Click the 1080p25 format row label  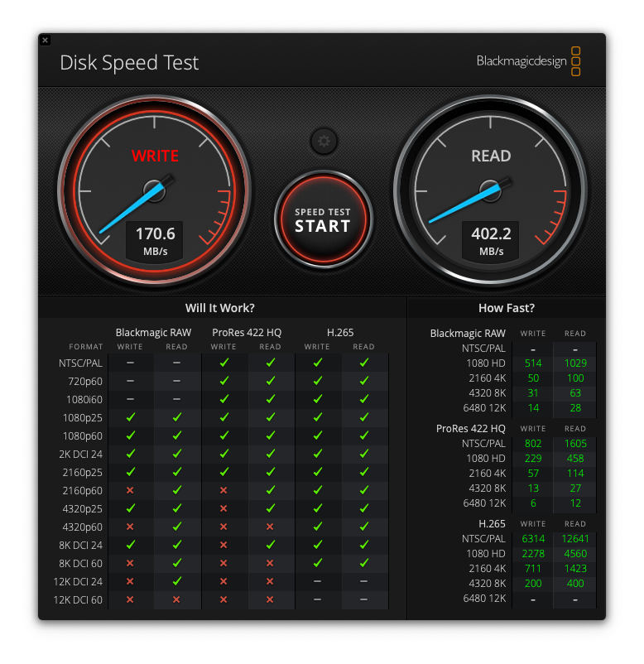(83, 418)
